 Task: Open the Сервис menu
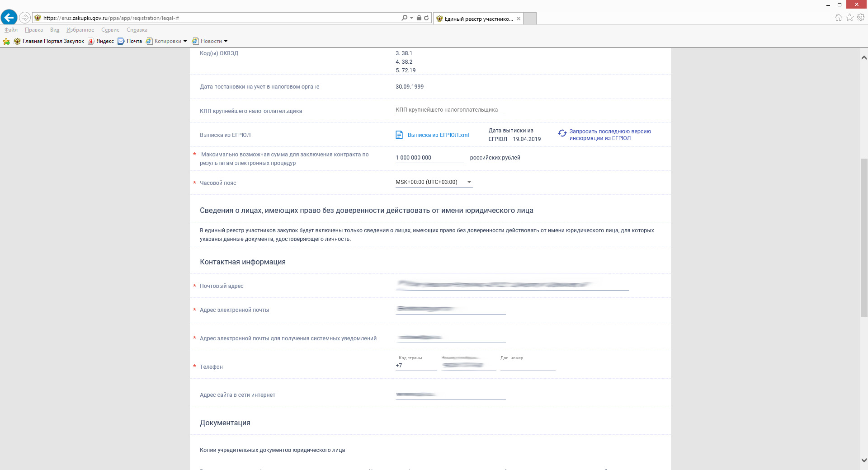coord(110,30)
